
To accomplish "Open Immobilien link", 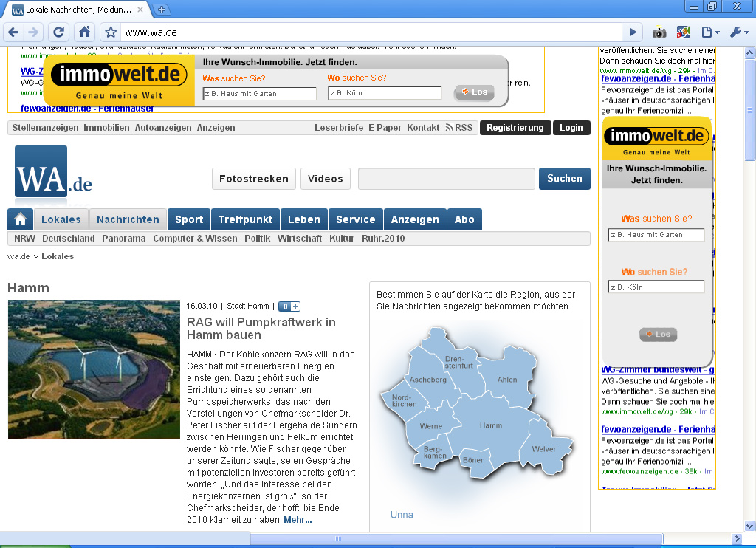I will tap(106, 127).
